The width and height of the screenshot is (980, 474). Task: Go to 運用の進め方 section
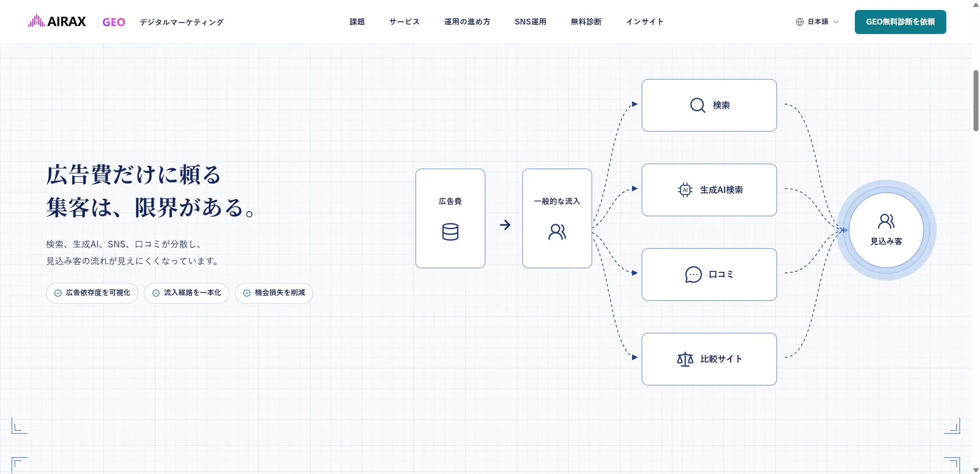click(467, 22)
